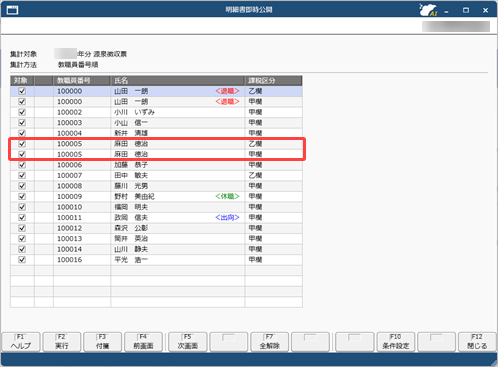Click the F3 付箋 button
The height and width of the screenshot is (367, 498).
(x=103, y=342)
